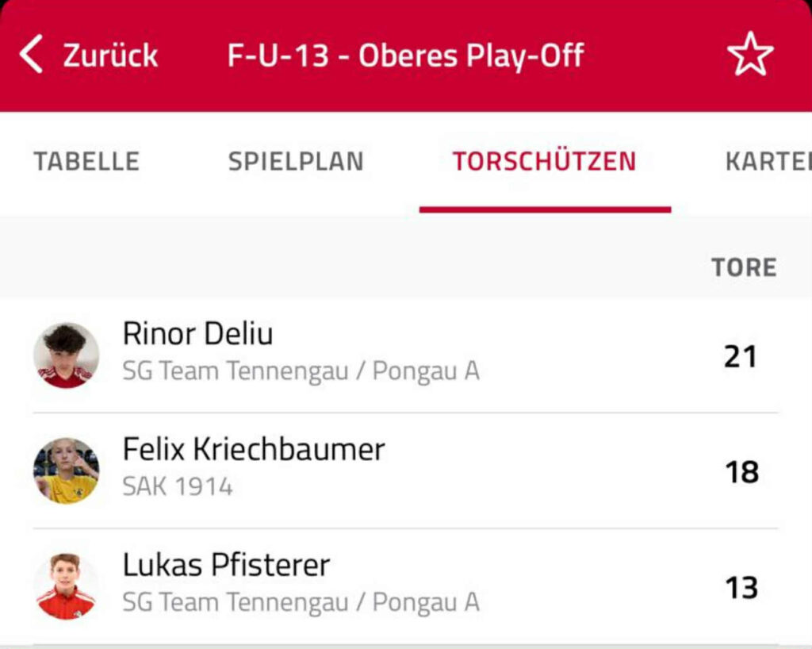Image resolution: width=812 pixels, height=649 pixels.
Task: Open Rinor Deliu's profile photo
Action: pos(67,355)
